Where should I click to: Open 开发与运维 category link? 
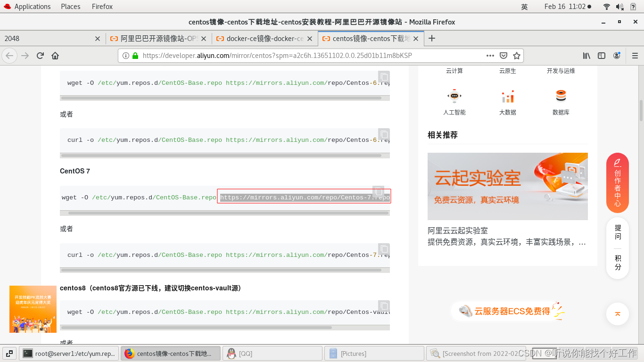[x=561, y=71]
